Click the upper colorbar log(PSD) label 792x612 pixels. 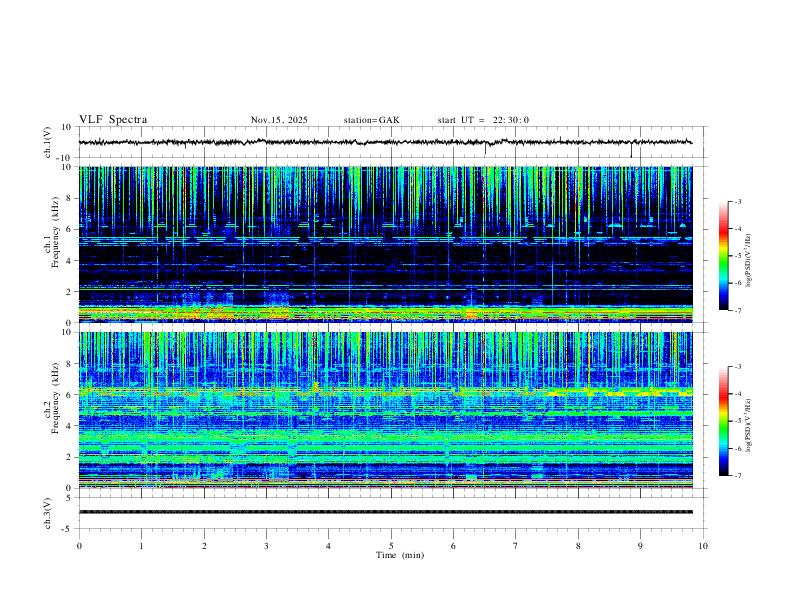tap(748, 261)
